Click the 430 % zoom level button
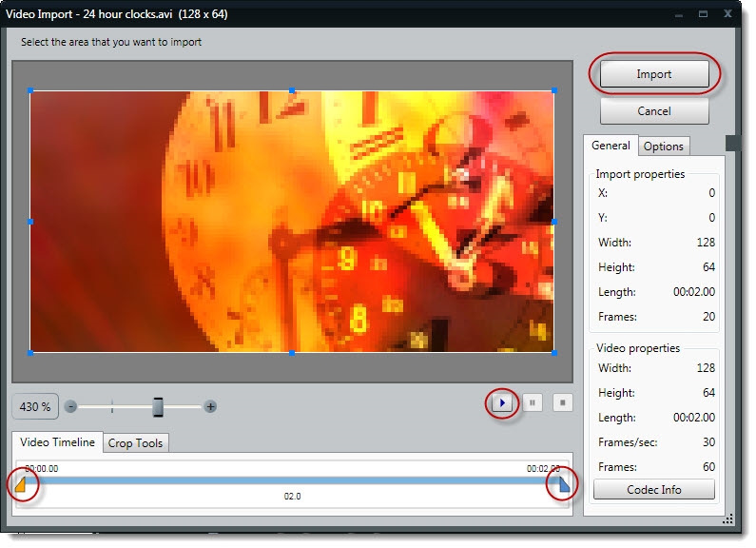756x548 pixels. (x=35, y=406)
